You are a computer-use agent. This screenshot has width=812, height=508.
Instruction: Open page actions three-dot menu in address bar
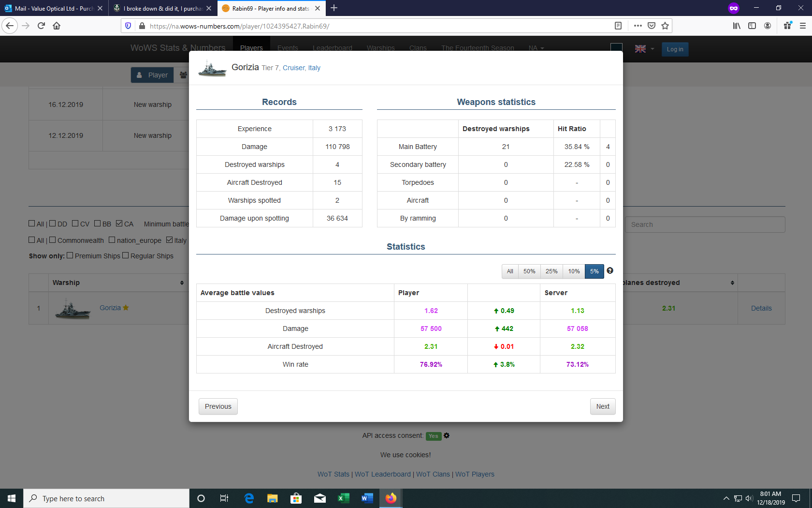click(x=638, y=26)
